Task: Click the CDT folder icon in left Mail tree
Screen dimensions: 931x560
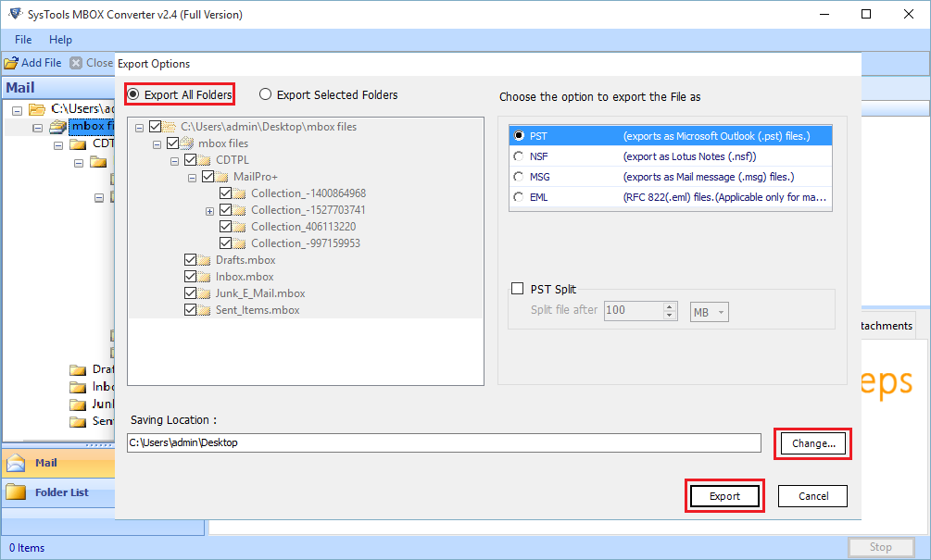Action: 78,144
